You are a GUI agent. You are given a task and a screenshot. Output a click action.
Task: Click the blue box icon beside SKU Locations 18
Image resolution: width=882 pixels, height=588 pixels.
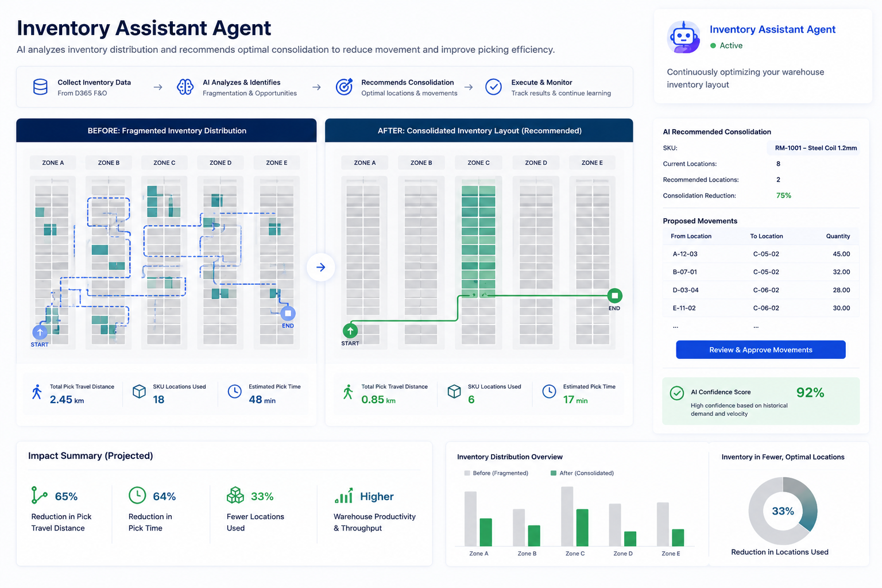(x=139, y=392)
